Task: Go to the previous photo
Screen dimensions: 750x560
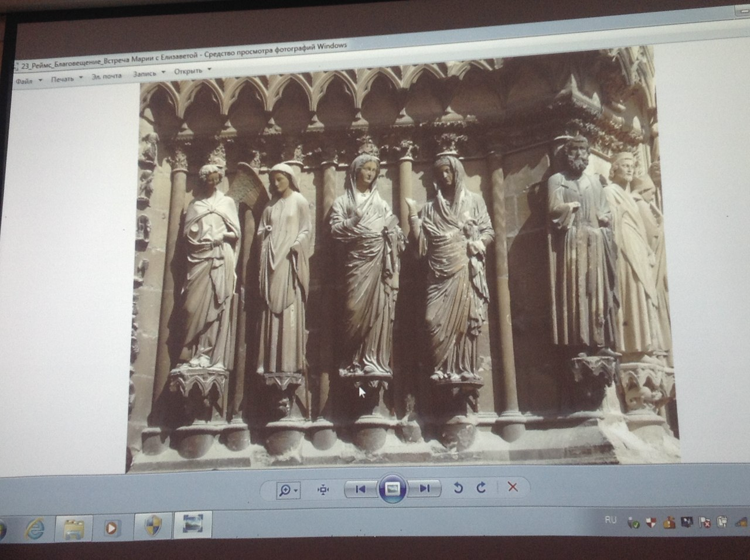Action: coord(360,489)
